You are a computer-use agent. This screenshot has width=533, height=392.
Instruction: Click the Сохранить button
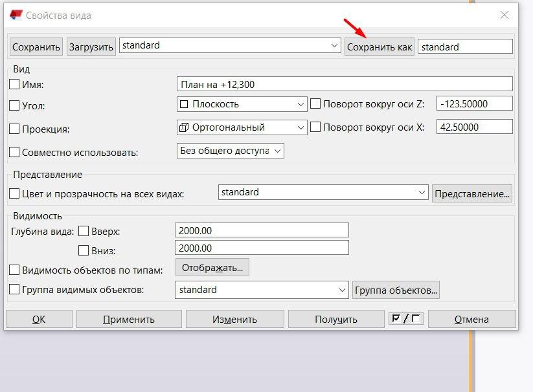coord(36,47)
